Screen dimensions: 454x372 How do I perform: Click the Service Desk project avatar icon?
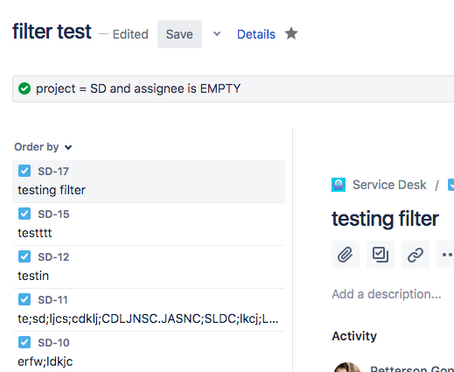pos(338,185)
